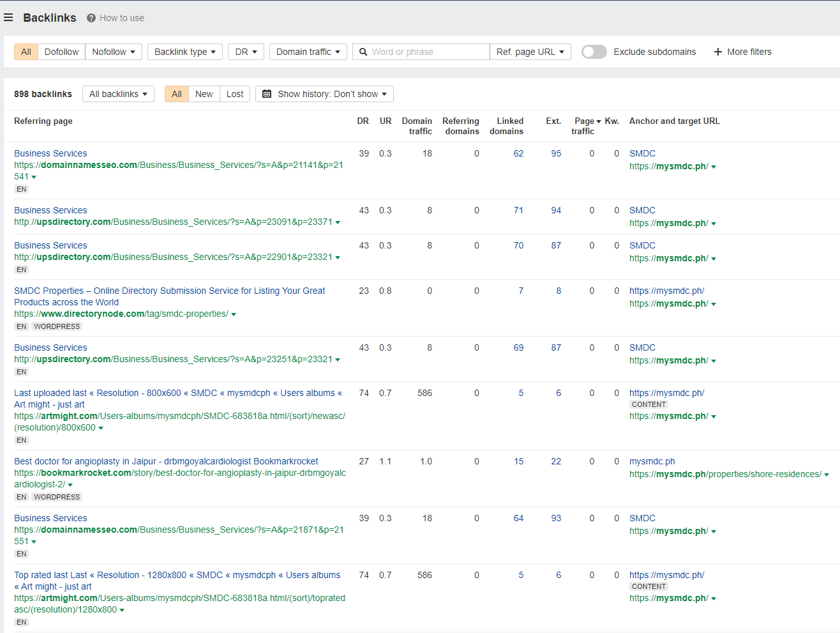Image resolution: width=840 pixels, height=633 pixels.
Task: Enable the Exclude subdomains toggle
Action: [594, 52]
